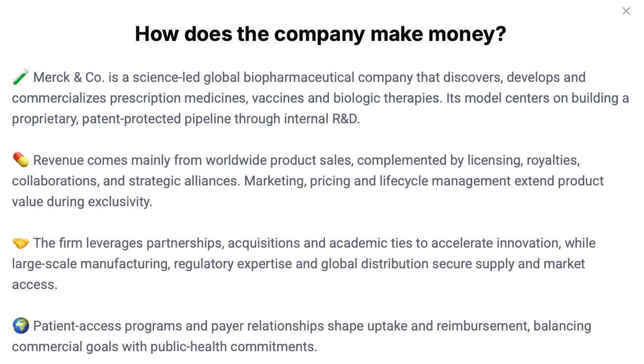Click the 'How does the company make money?' heading
This screenshot has height=364, width=644.
[321, 34]
